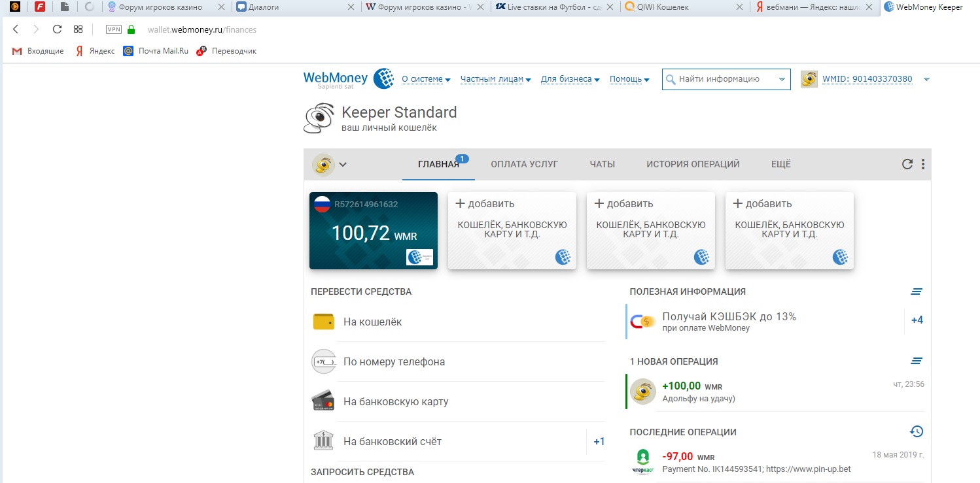Reload the Keeper panel with refresh icon
Image resolution: width=980 pixels, height=483 pixels.
click(x=907, y=164)
